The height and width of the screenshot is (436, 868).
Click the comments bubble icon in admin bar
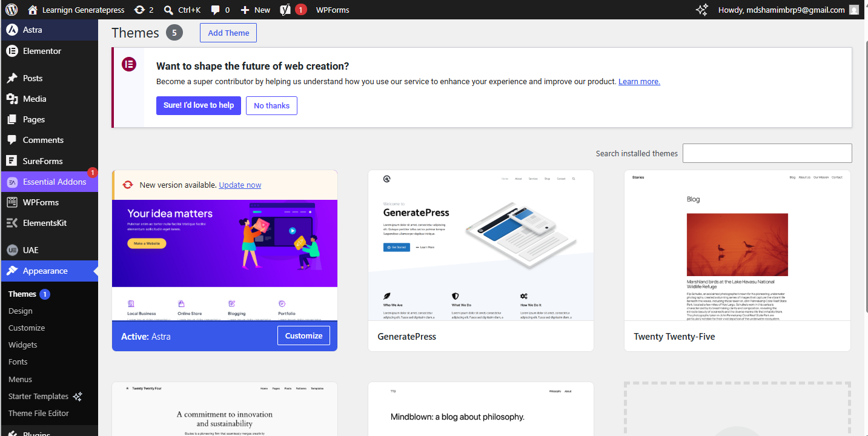click(216, 10)
